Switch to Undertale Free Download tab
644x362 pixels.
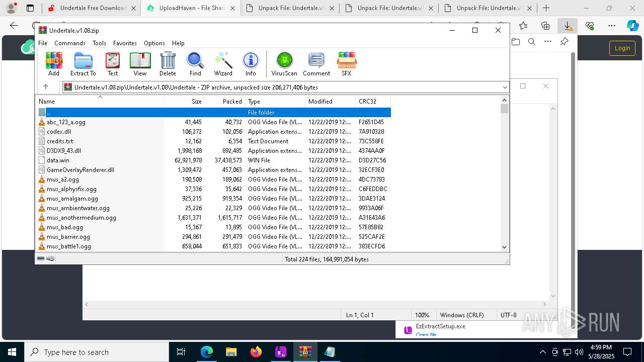[91, 8]
